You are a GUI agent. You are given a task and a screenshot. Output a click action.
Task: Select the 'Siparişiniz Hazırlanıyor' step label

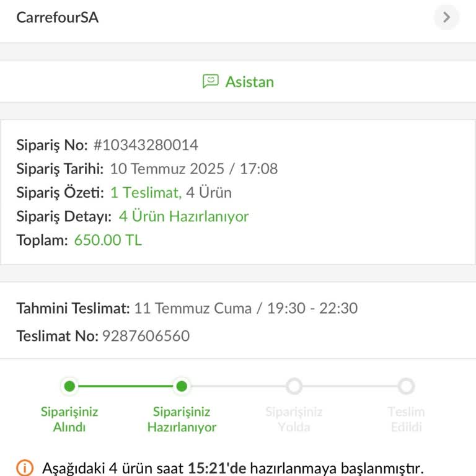tap(182, 420)
